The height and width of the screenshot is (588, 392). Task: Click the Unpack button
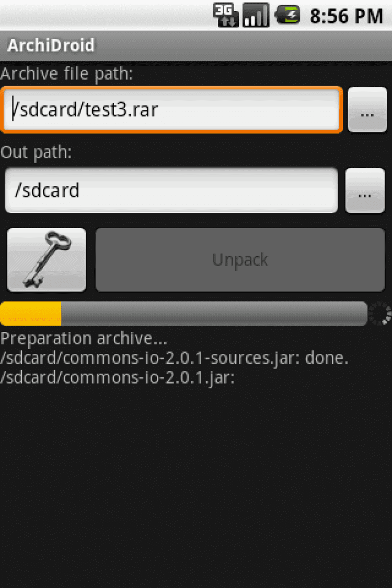pos(240,259)
